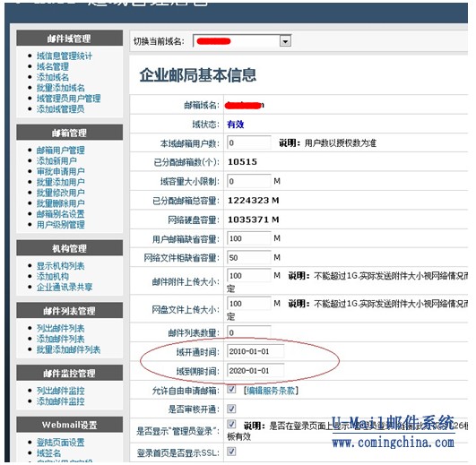Click the 1035371 M network disk value
Image resolution: width=476 pixels, height=465 pixels.
point(254,220)
